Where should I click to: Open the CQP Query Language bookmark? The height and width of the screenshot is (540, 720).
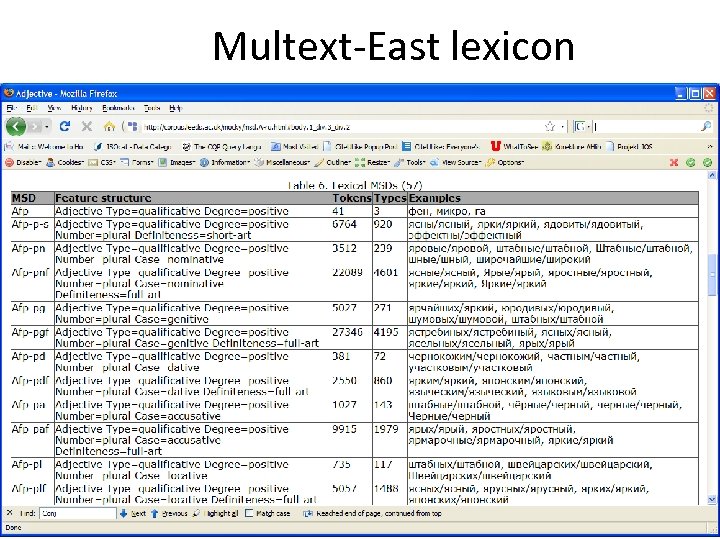[222, 147]
